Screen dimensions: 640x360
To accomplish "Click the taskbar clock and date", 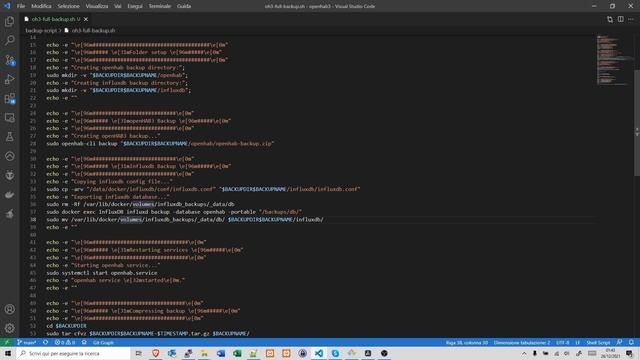I will point(610,353).
